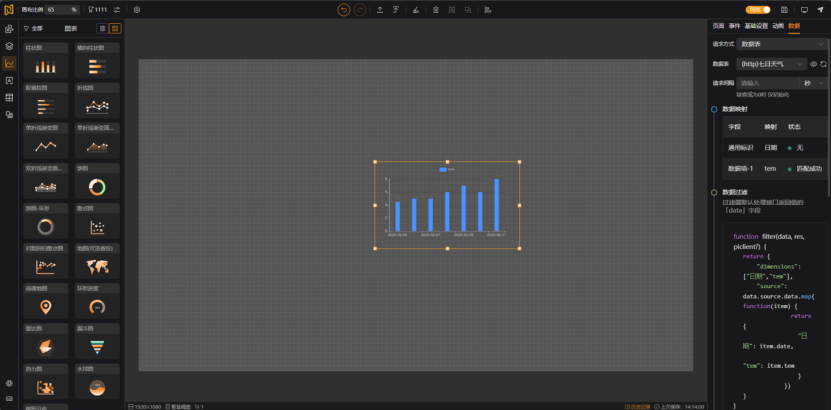Switch to the 动画 tab
831x410 pixels.
777,25
